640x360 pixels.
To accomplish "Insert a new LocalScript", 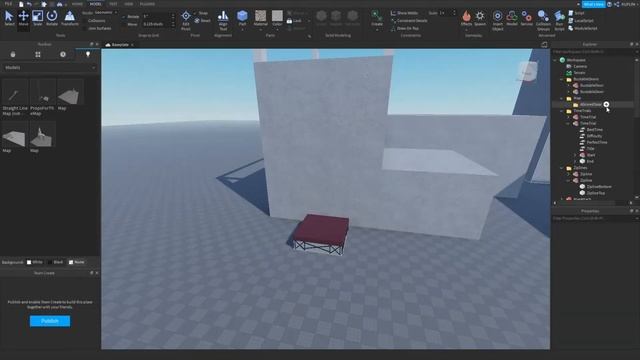I will [x=581, y=21].
